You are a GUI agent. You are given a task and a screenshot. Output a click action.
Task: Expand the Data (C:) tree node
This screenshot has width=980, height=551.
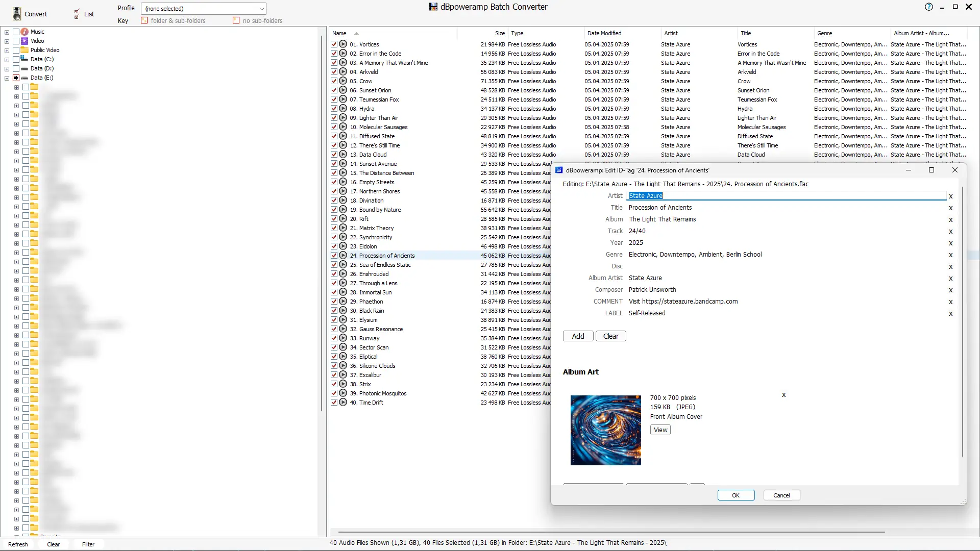[7, 59]
